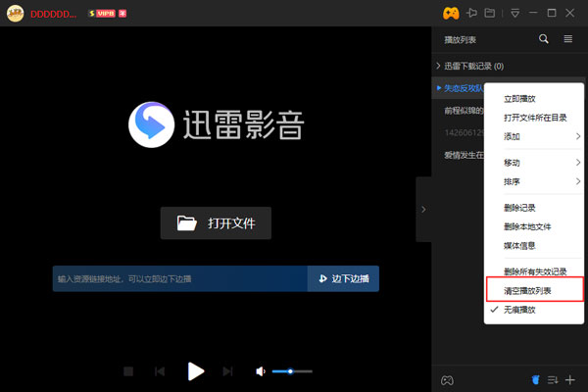Choose 删除所有失效记录 menu entry
Image resolution: width=588 pixels, height=392 pixels.
534,270
